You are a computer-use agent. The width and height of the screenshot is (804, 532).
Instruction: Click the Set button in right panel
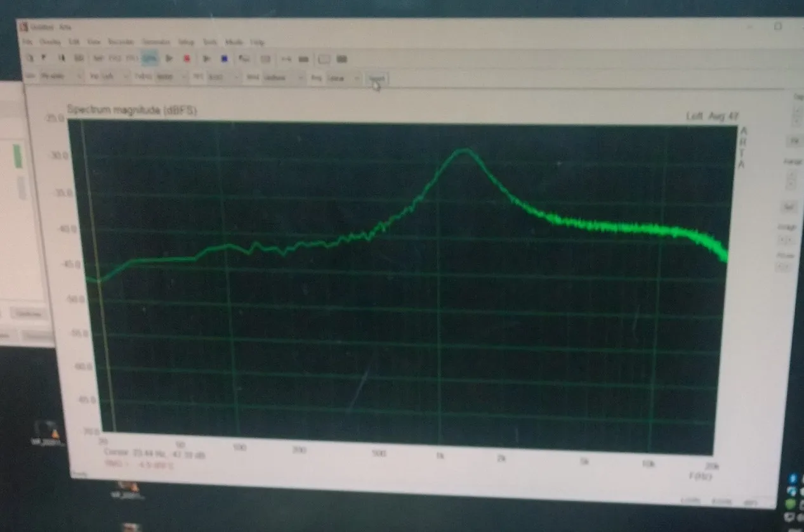tap(789, 207)
